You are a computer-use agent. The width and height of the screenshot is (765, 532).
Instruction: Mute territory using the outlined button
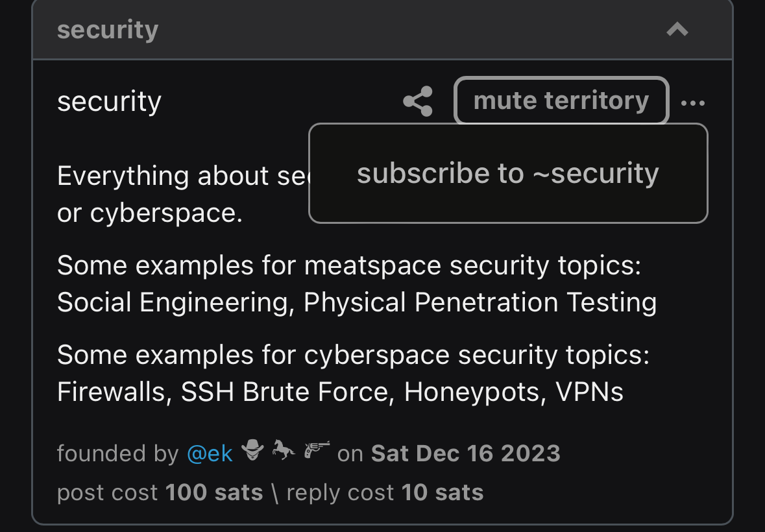click(x=561, y=101)
